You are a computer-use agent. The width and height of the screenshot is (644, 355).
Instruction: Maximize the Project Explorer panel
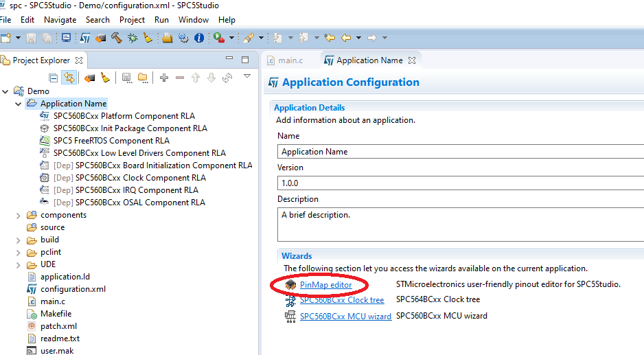[245, 60]
